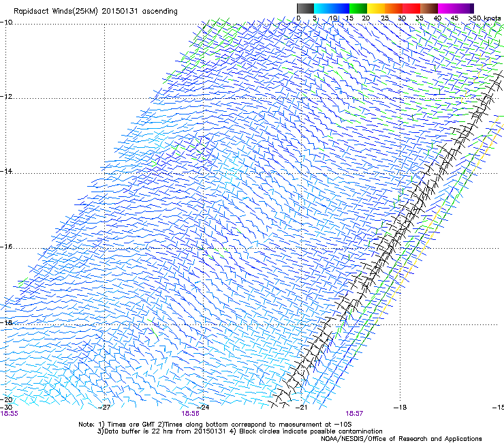Click the '-18' longitude label on bottom axis

point(400,408)
